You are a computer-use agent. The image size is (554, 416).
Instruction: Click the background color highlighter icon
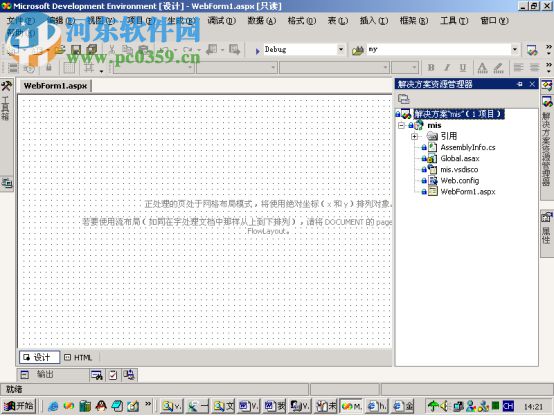coord(498,68)
